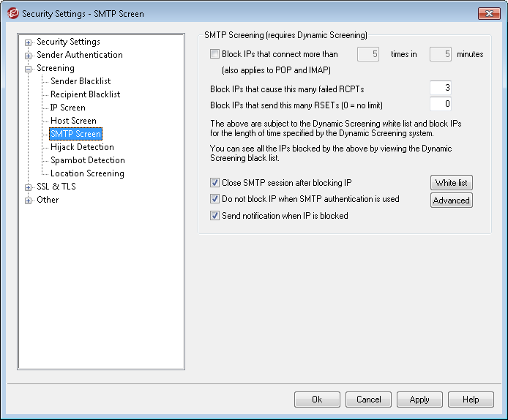Image resolution: width=508 pixels, height=420 pixels.
Task: Go to Location Screening settings
Action: point(87,173)
